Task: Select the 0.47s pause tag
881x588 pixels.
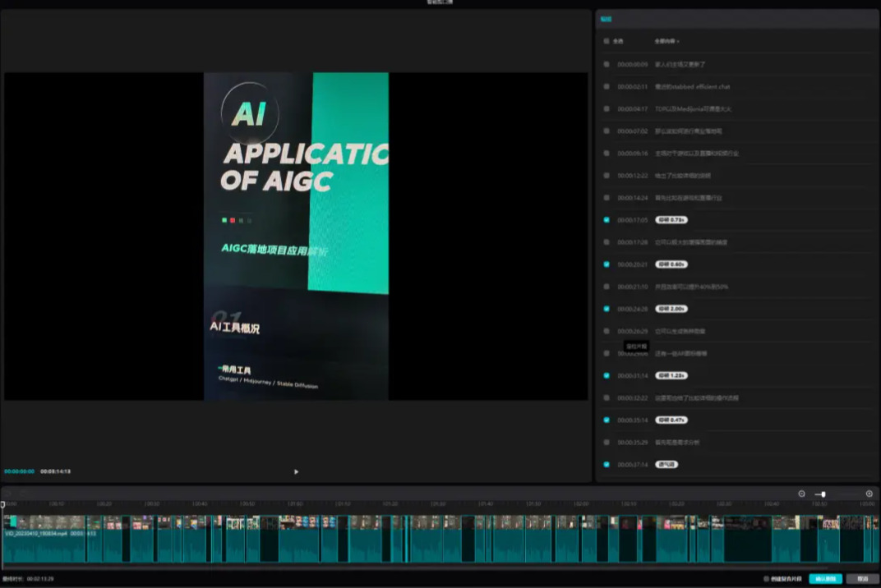Action: click(x=671, y=420)
